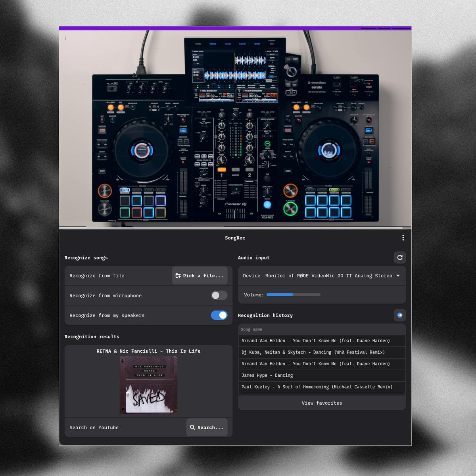476x476 pixels.
Task: Click the RETNA & Nic Fanciulli song title
Action: (x=148, y=351)
